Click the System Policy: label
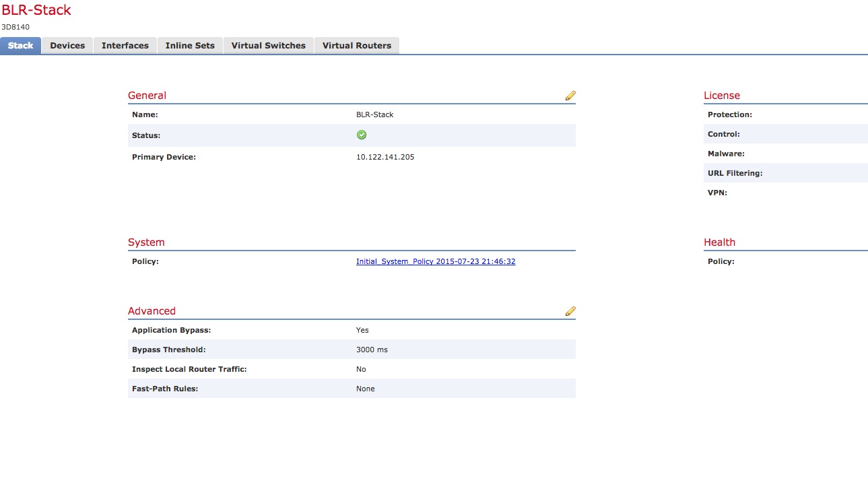This screenshot has width=868, height=491. [145, 261]
